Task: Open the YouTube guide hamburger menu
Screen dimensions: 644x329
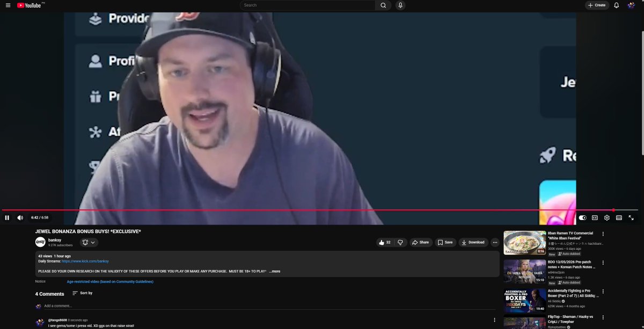Action: (8, 5)
